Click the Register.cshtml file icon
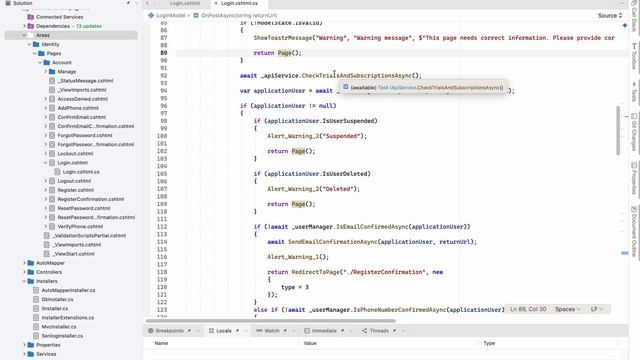This screenshot has width=640, height=360. point(52,190)
